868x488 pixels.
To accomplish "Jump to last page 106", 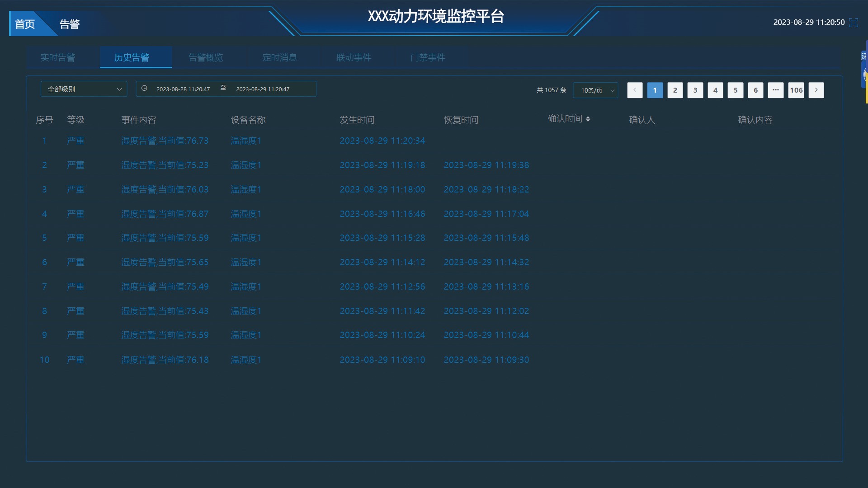I will pyautogui.click(x=796, y=90).
